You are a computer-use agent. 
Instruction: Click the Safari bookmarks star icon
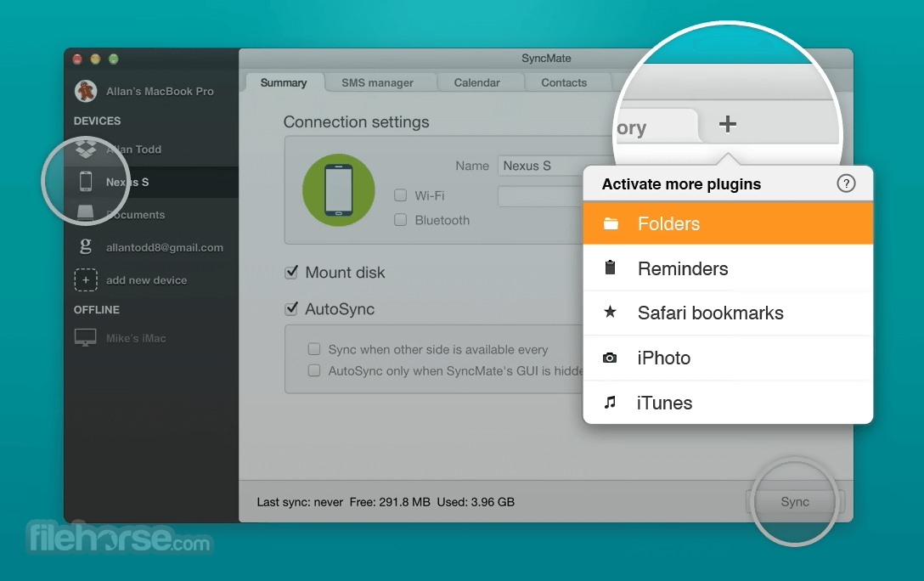(611, 312)
